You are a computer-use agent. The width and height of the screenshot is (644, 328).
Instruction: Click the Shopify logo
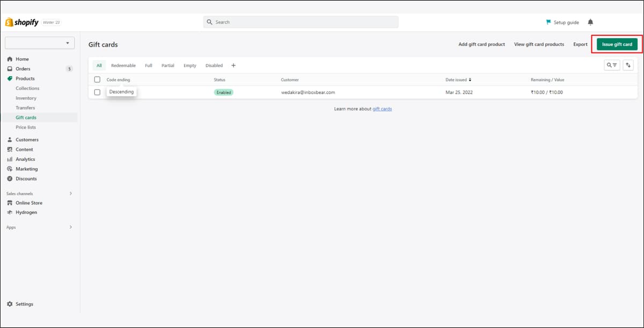pos(21,22)
